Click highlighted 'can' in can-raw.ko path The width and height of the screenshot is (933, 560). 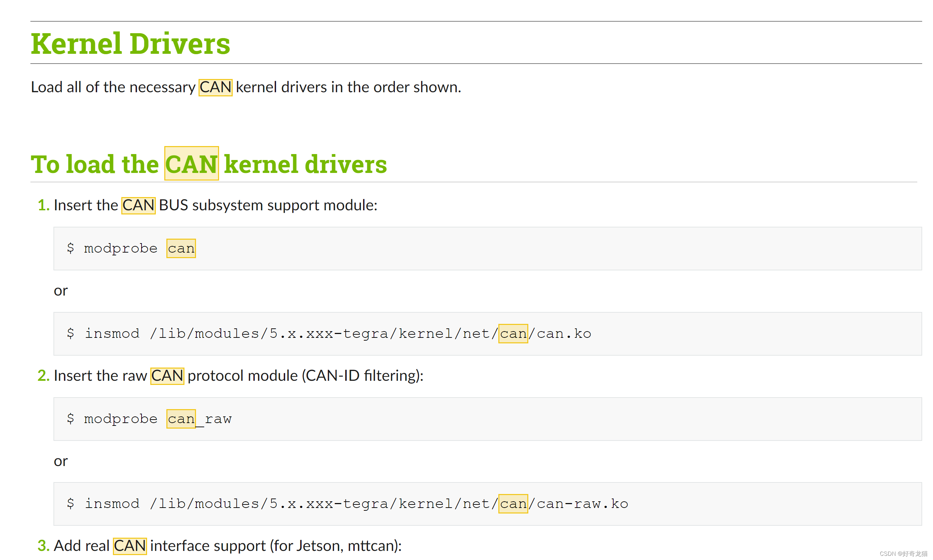click(513, 504)
